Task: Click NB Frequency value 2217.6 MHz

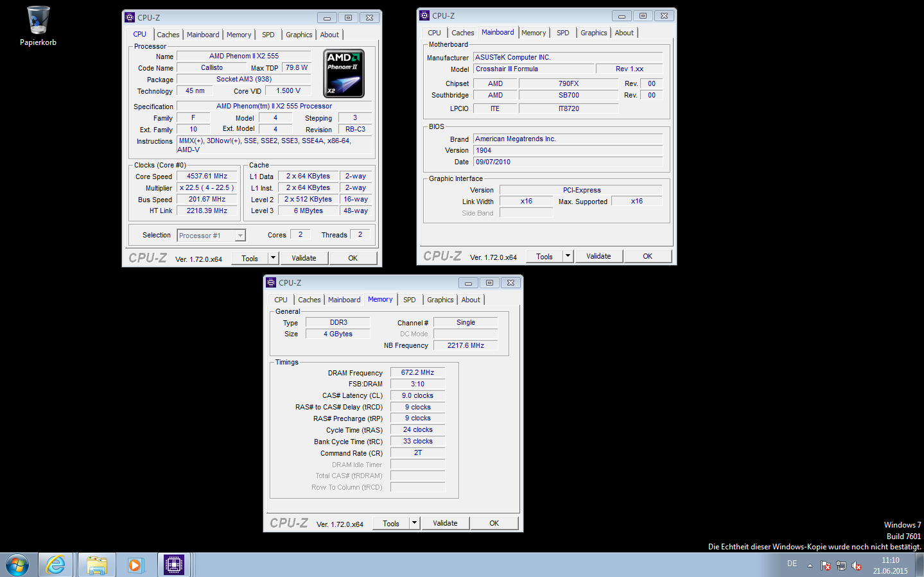Action: tap(466, 345)
